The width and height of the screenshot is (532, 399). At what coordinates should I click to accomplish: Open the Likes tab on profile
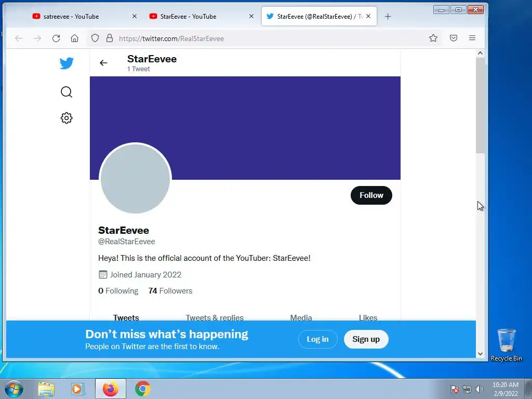pyautogui.click(x=368, y=317)
